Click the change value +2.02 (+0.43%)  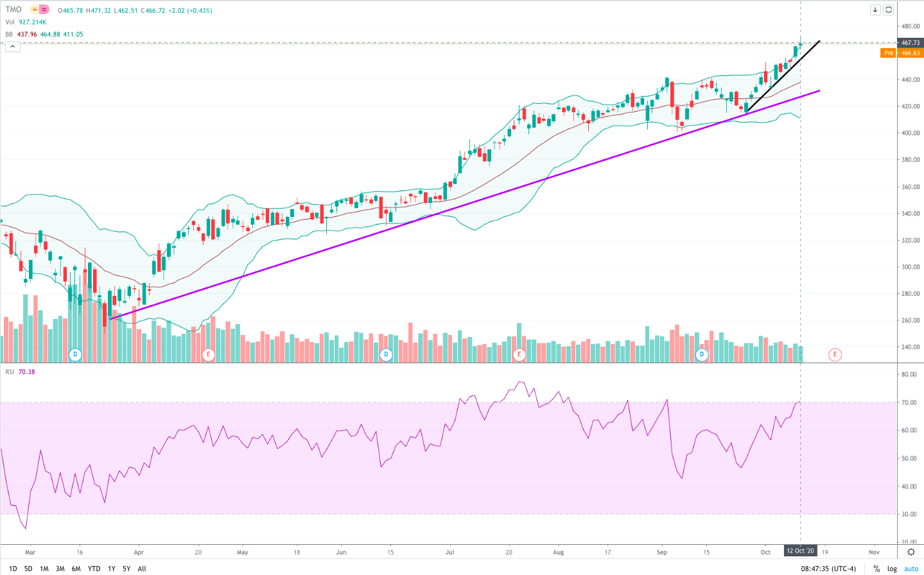click(191, 10)
